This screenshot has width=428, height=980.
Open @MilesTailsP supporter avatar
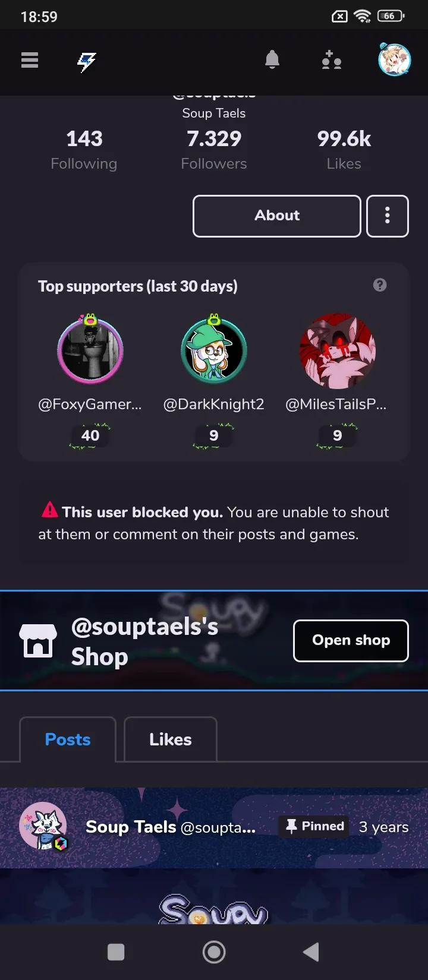pos(338,350)
